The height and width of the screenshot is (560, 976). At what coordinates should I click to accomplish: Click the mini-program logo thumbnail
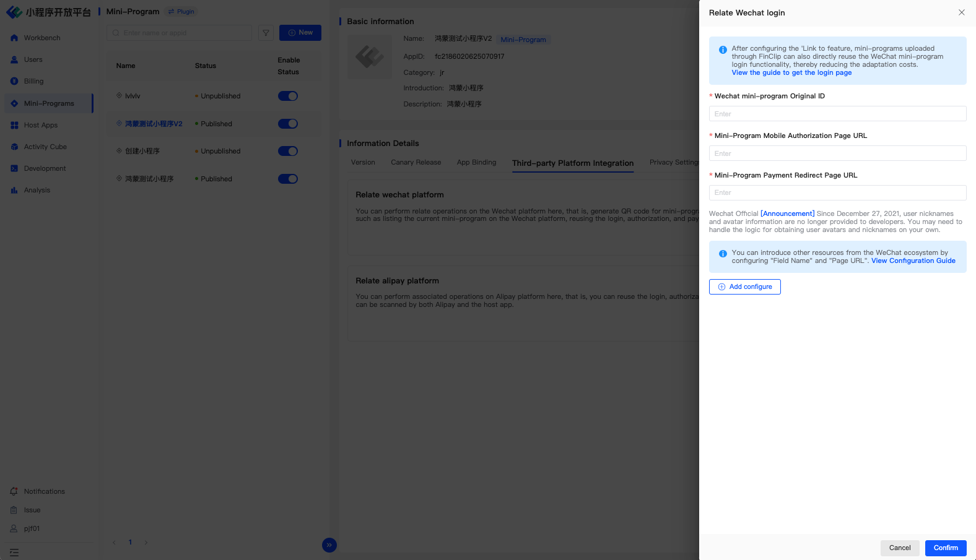[370, 56]
